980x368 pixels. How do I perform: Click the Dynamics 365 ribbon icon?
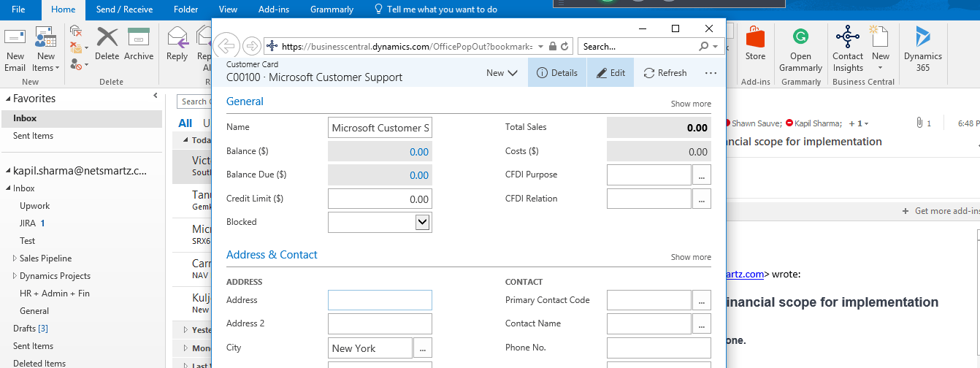[x=922, y=50]
